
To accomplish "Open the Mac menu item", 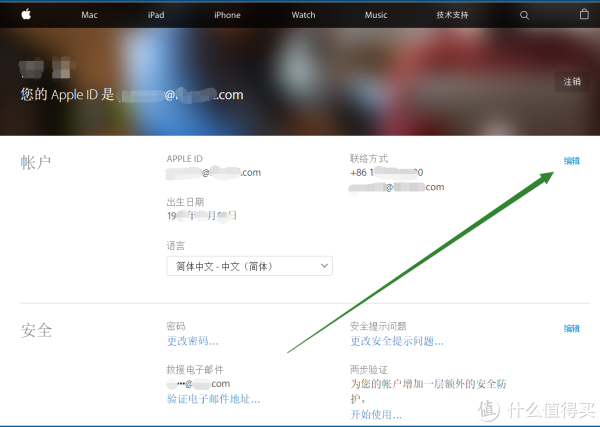I will click(89, 15).
